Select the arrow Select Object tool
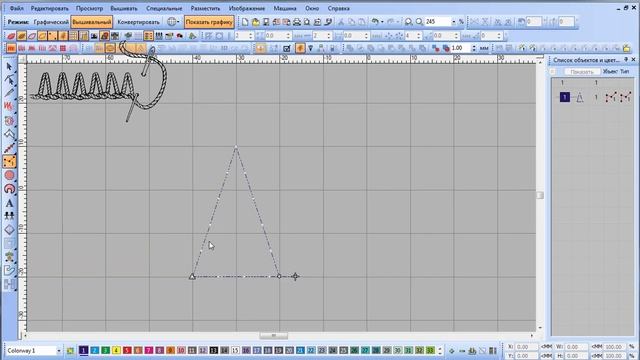This screenshot has height=360, width=640. (x=9, y=67)
